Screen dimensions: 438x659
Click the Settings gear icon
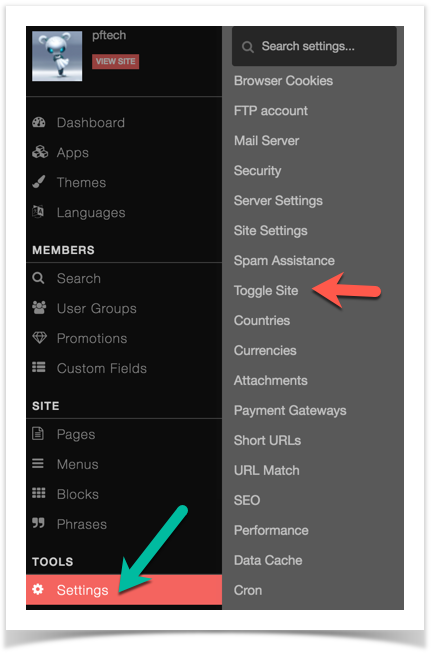point(38,589)
